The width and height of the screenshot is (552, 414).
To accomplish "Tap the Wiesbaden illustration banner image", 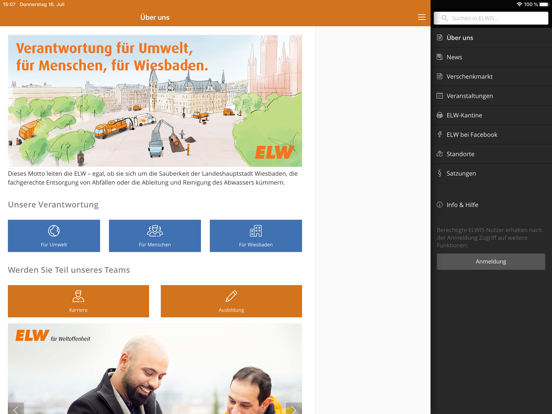I will [155, 101].
